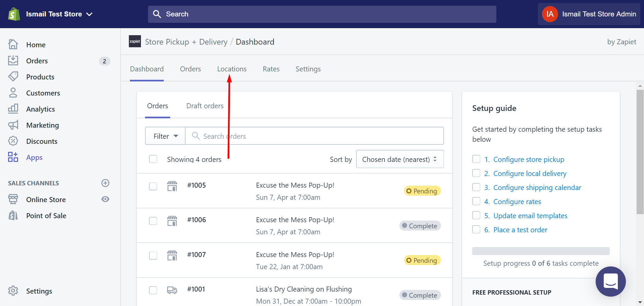Click the store pickup icon for order #1005
The height and width of the screenshot is (306, 644).
pos(172,186)
